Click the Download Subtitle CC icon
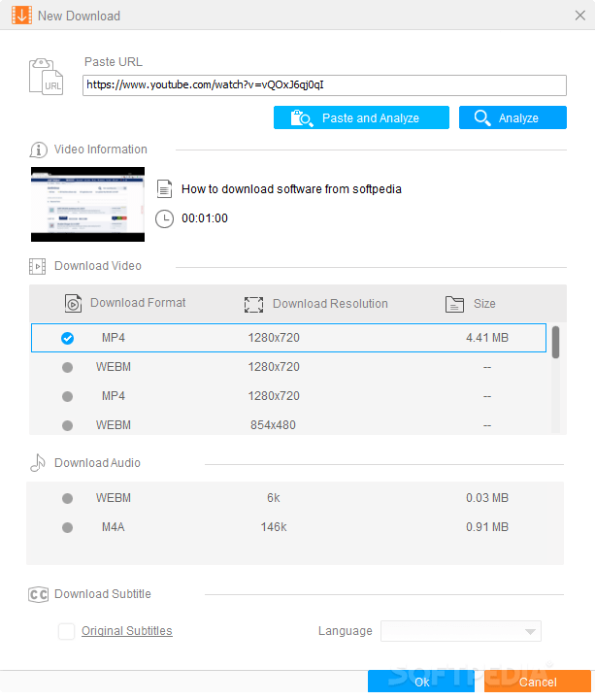 [39, 594]
